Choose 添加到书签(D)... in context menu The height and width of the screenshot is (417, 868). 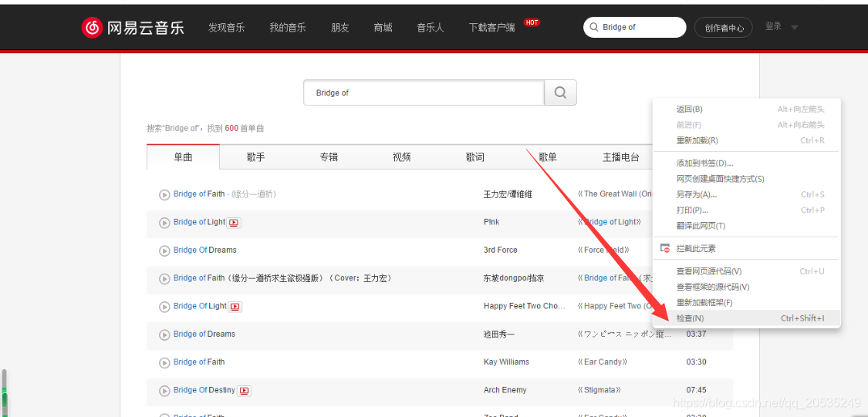[x=746, y=163]
